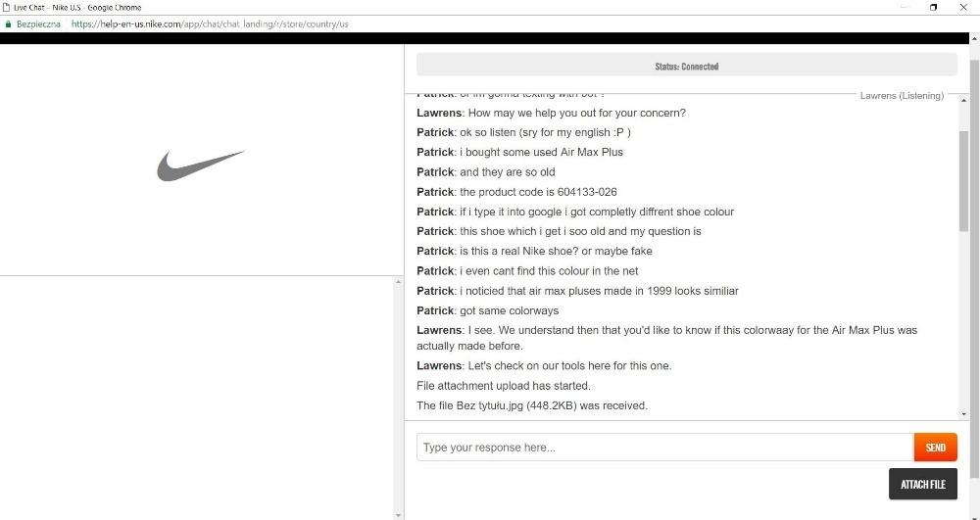The image size is (980, 520).
Task: Click the grey Nike swoosh logo
Action: pyautogui.click(x=201, y=165)
